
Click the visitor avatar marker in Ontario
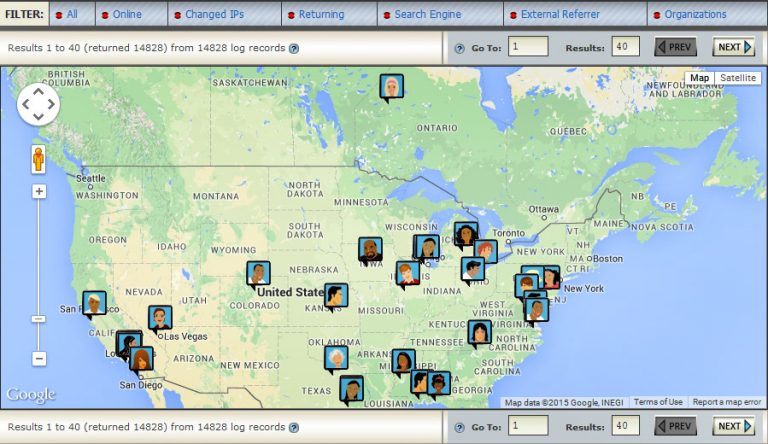coord(391,87)
